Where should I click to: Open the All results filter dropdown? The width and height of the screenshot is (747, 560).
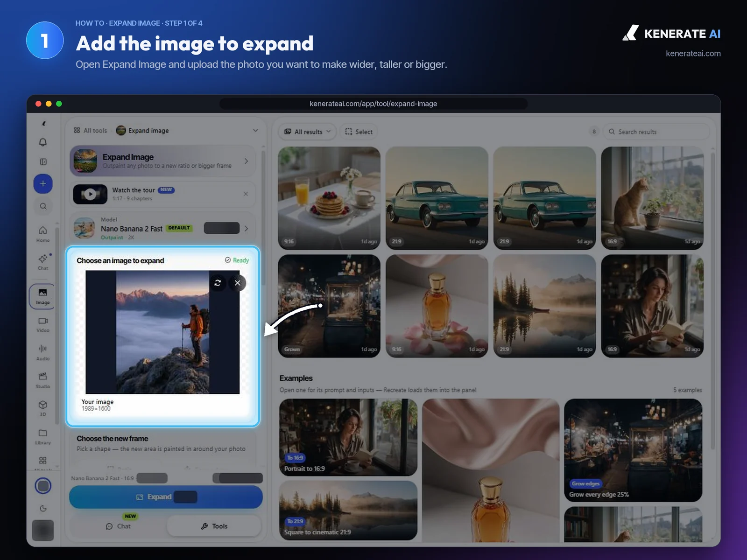click(308, 132)
